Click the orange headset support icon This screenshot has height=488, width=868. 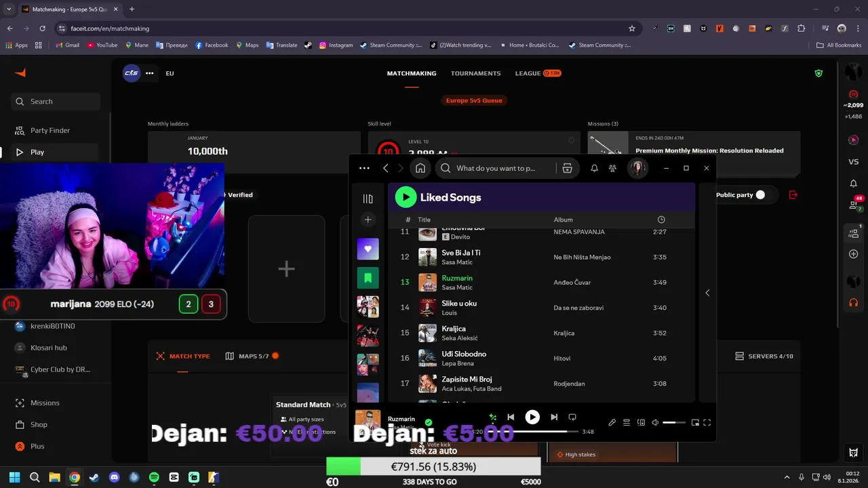coord(854,302)
